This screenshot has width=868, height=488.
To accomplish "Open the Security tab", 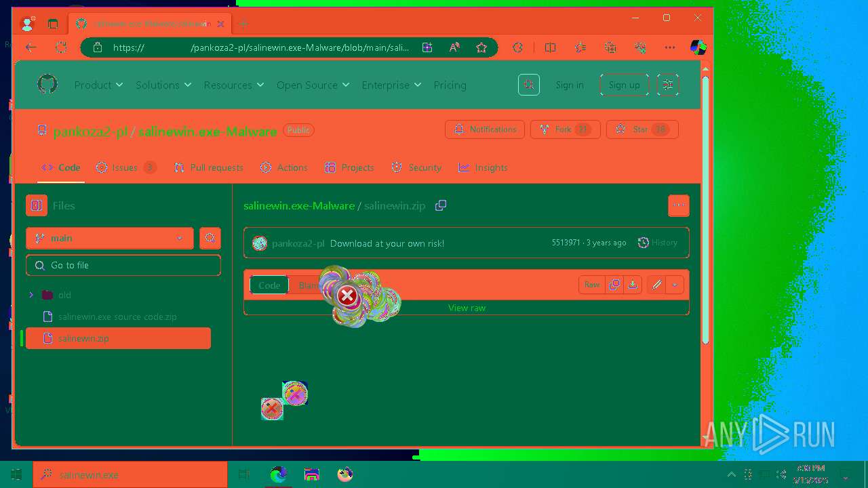I will pos(416,167).
